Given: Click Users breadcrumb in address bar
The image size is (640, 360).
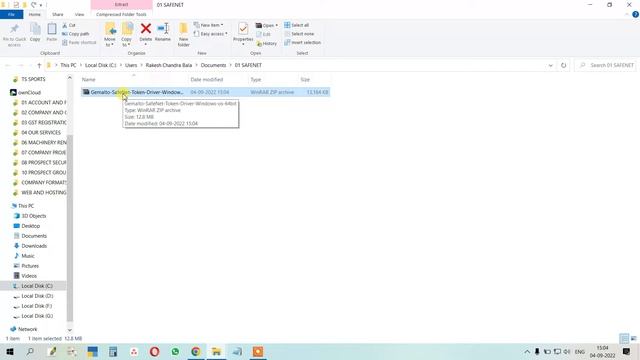Looking at the screenshot, I should point(131,65).
